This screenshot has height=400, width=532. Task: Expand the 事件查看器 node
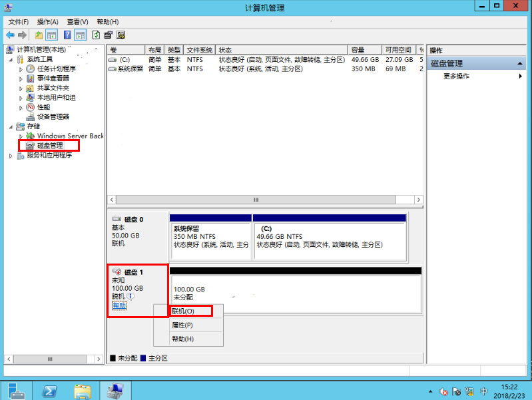[21, 79]
